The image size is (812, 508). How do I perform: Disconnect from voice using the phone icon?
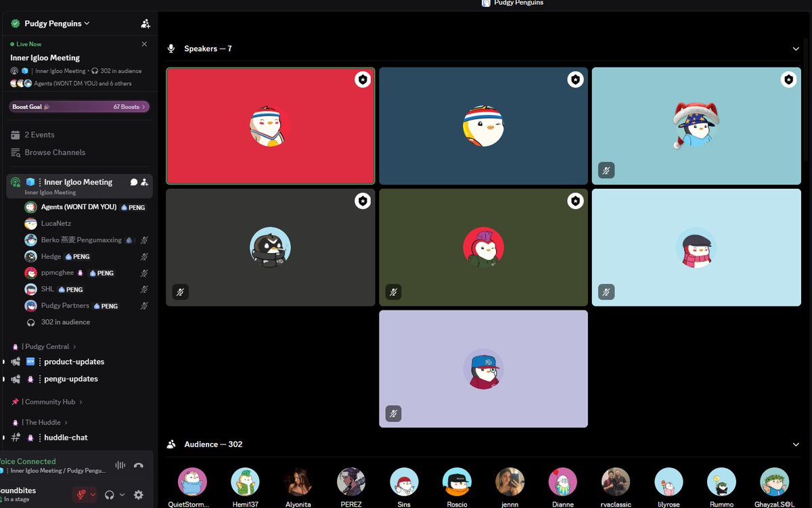pyautogui.click(x=139, y=465)
